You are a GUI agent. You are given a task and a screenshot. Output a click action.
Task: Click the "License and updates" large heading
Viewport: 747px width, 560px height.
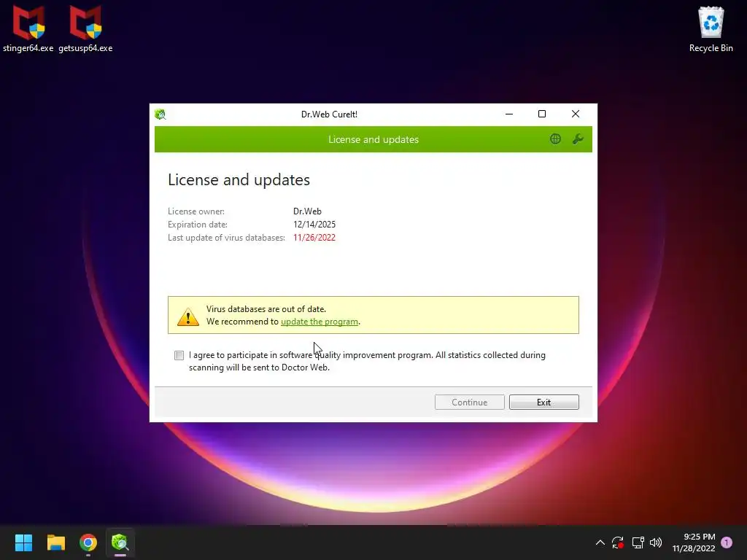click(239, 180)
